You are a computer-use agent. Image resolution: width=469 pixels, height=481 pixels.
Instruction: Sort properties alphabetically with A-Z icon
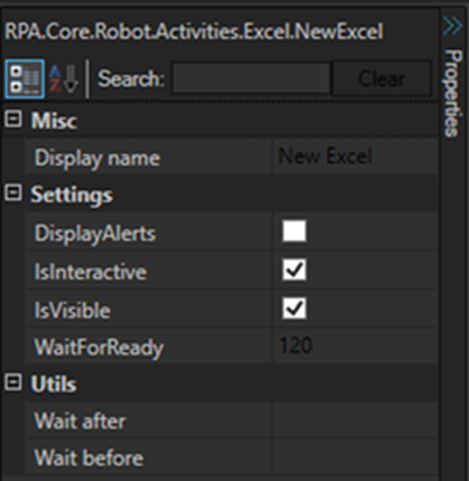[63, 79]
